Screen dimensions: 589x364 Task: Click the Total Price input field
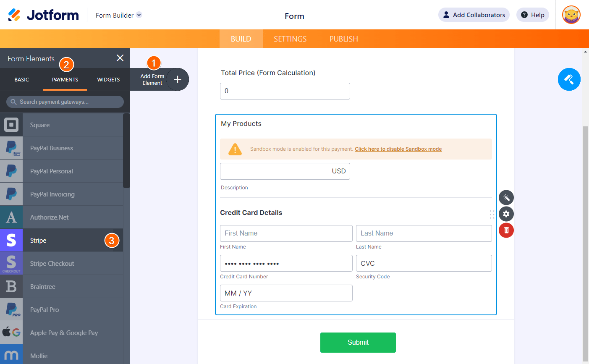coord(285,91)
